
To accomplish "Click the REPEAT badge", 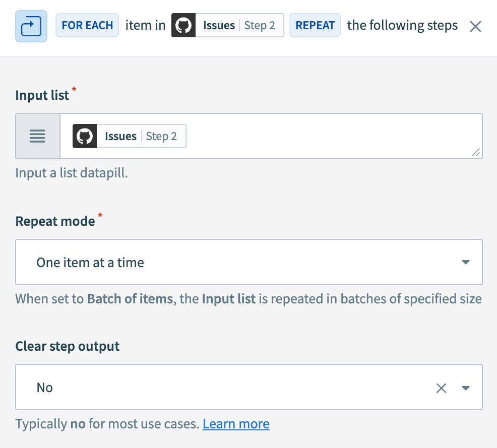I will point(315,25).
